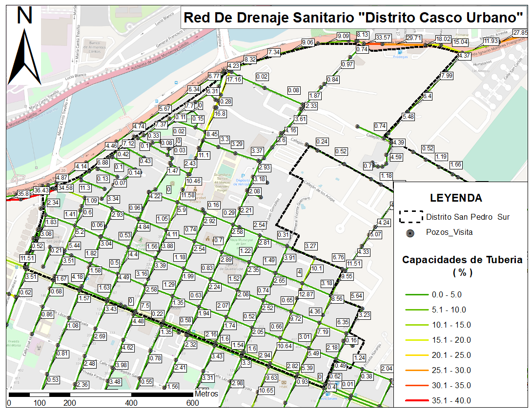Click the 8.45 pipe capacity label

(212, 134)
